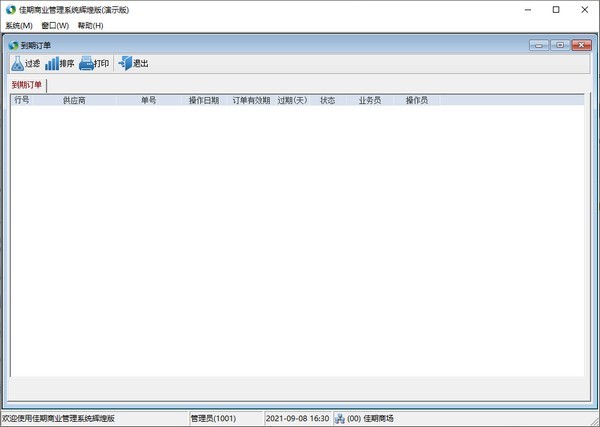The width and height of the screenshot is (600, 427).
Task: Click the 业务员 column header
Action: pos(370,100)
